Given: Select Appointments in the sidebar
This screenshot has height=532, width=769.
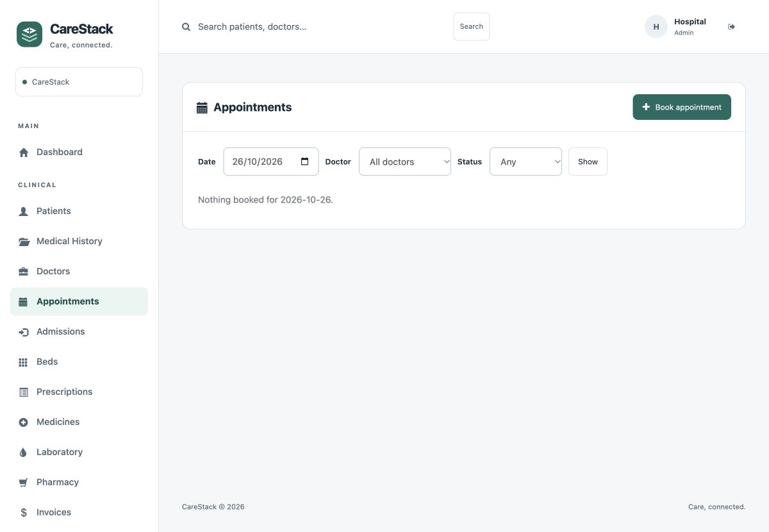Looking at the screenshot, I should click(x=79, y=302).
